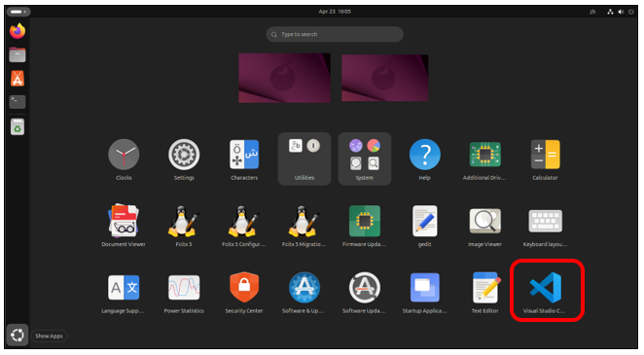
Task: Open Terminal from the dock
Action: pos(18,102)
